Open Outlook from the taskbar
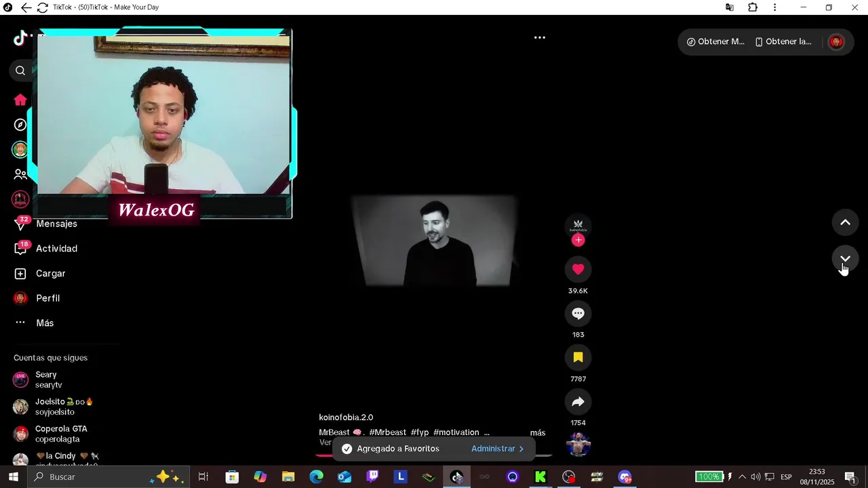 click(344, 477)
